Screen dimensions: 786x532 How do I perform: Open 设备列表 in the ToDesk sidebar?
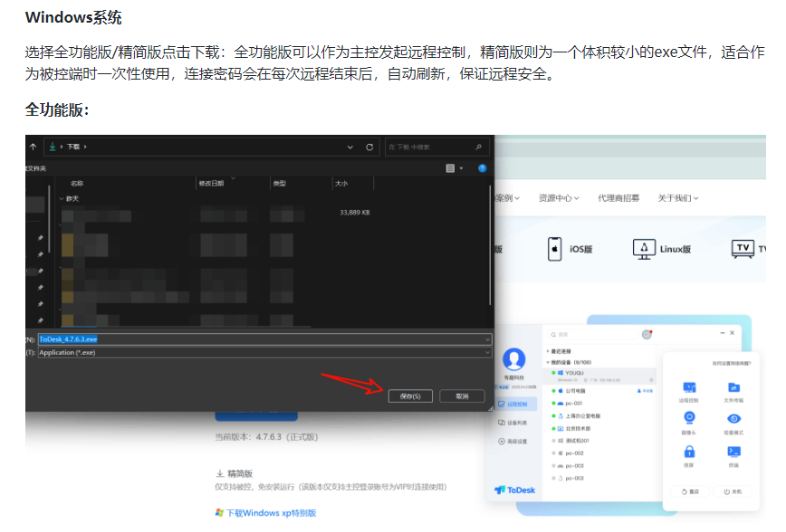(513, 423)
